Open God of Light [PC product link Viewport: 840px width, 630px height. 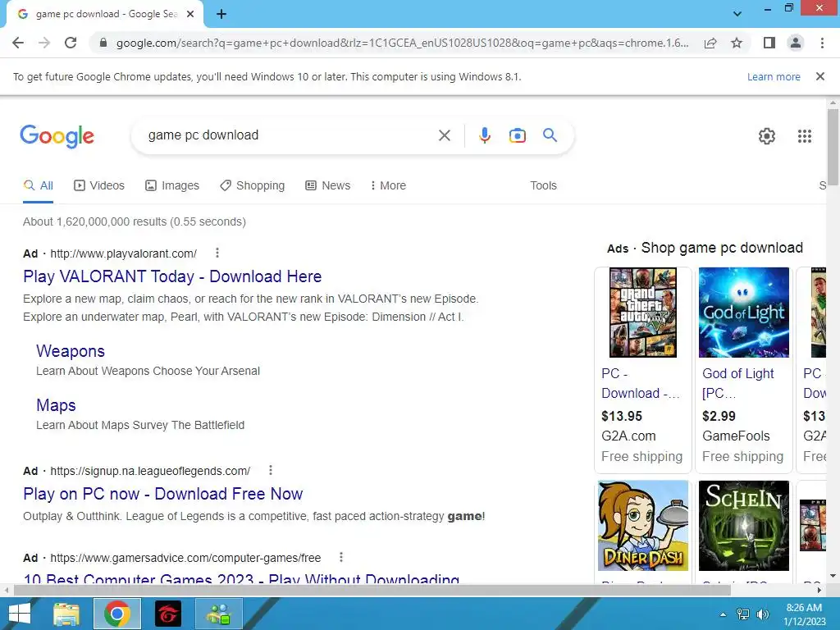coord(738,384)
